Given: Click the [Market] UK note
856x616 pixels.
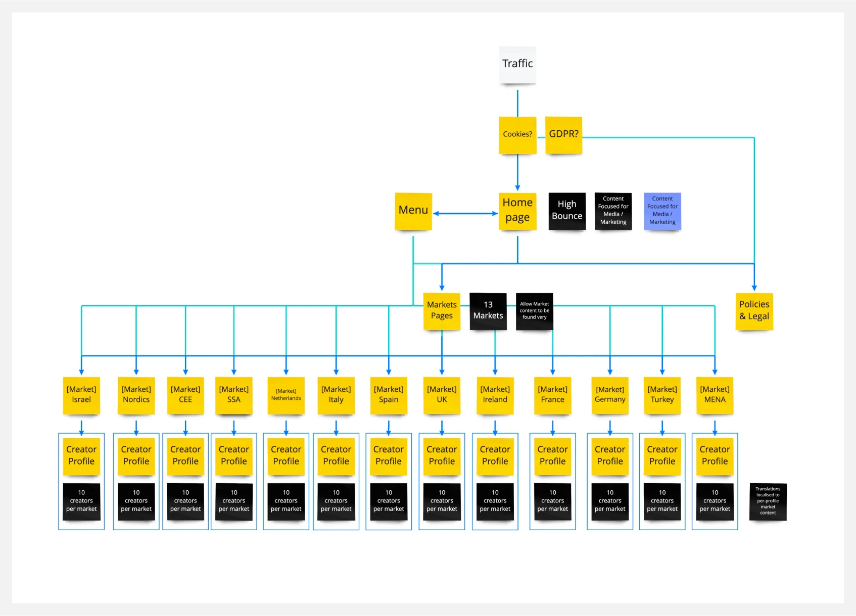Looking at the screenshot, I should (442, 396).
